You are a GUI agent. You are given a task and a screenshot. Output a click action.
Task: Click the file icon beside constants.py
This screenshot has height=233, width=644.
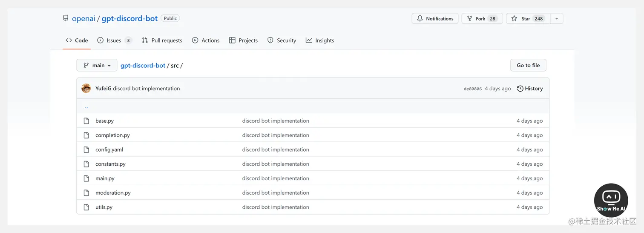86,164
